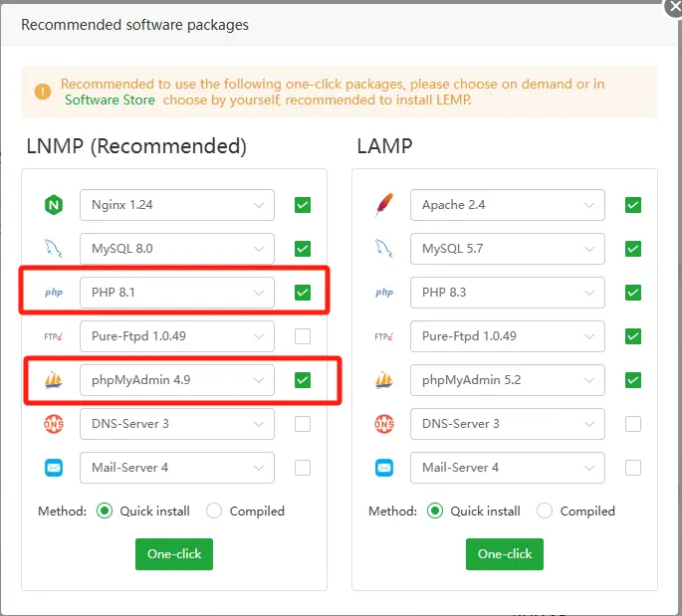The width and height of the screenshot is (682, 616).
Task: Click the FTPd icon in LAMP
Action: click(384, 336)
